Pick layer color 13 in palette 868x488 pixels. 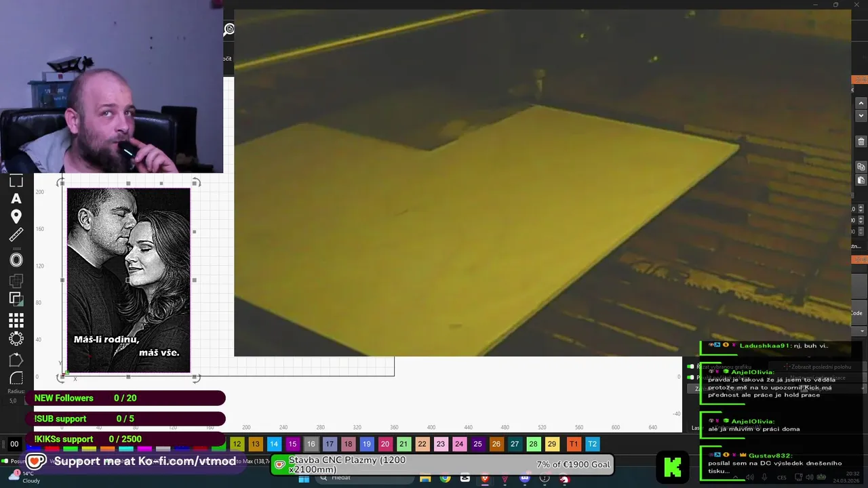255,445
